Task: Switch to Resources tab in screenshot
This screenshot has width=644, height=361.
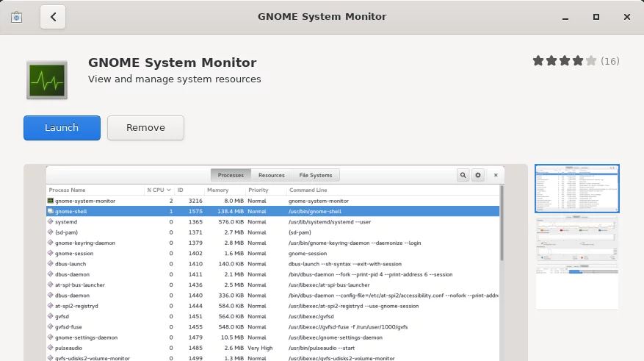Action: (272, 175)
